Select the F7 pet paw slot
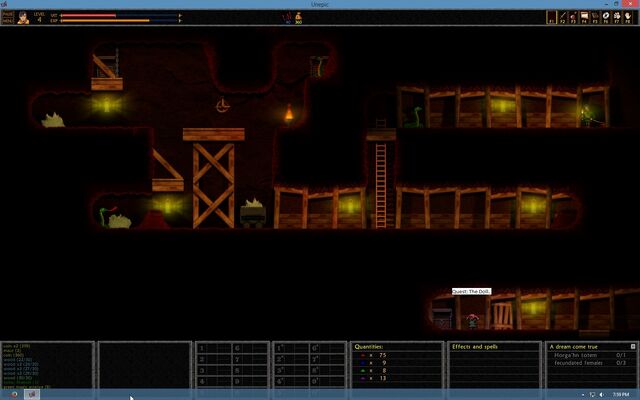Screen dimensions: 640x400 coord(617,18)
